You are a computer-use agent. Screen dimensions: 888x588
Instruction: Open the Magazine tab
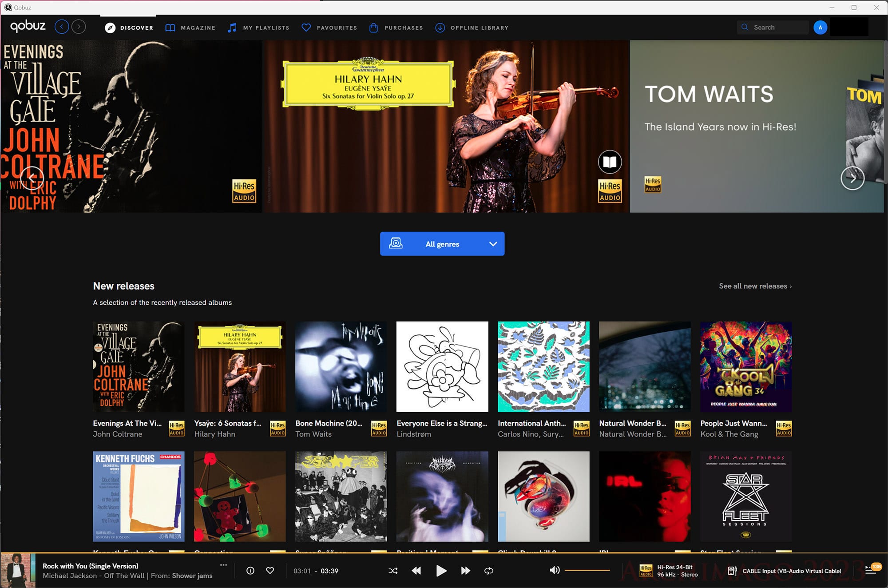pyautogui.click(x=190, y=28)
